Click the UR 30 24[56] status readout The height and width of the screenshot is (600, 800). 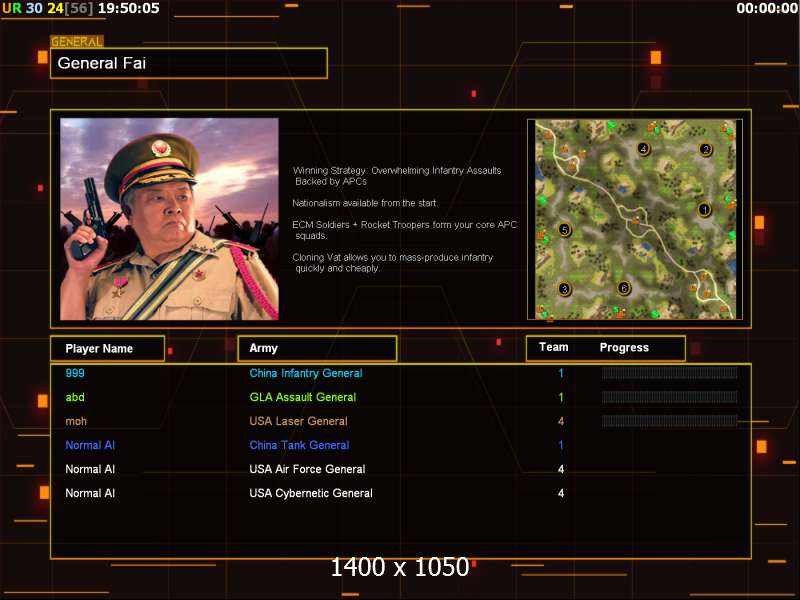point(48,8)
